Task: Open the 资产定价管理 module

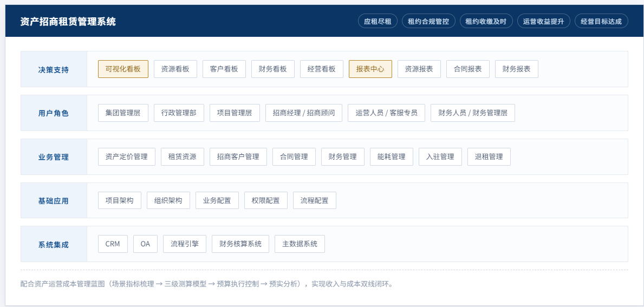Action: [x=127, y=157]
